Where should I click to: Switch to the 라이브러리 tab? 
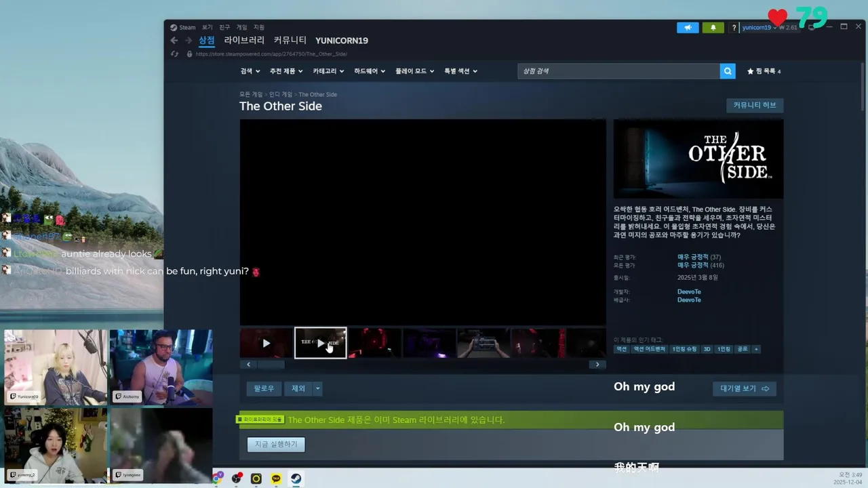(x=244, y=41)
